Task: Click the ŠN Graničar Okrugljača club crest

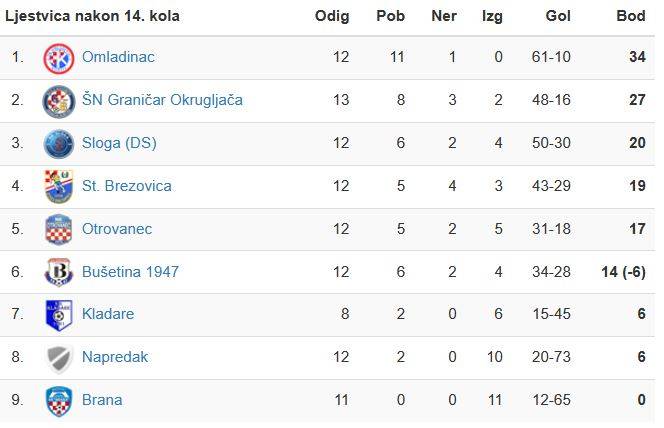Action: [59, 101]
